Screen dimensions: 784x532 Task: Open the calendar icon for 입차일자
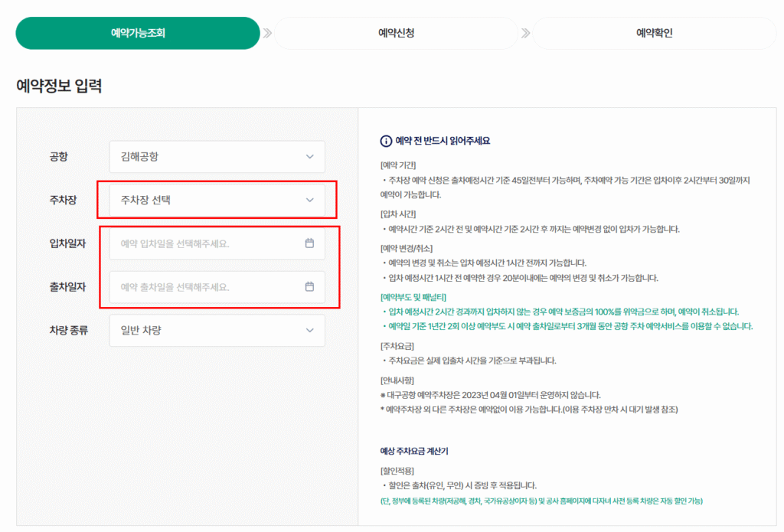coord(309,243)
